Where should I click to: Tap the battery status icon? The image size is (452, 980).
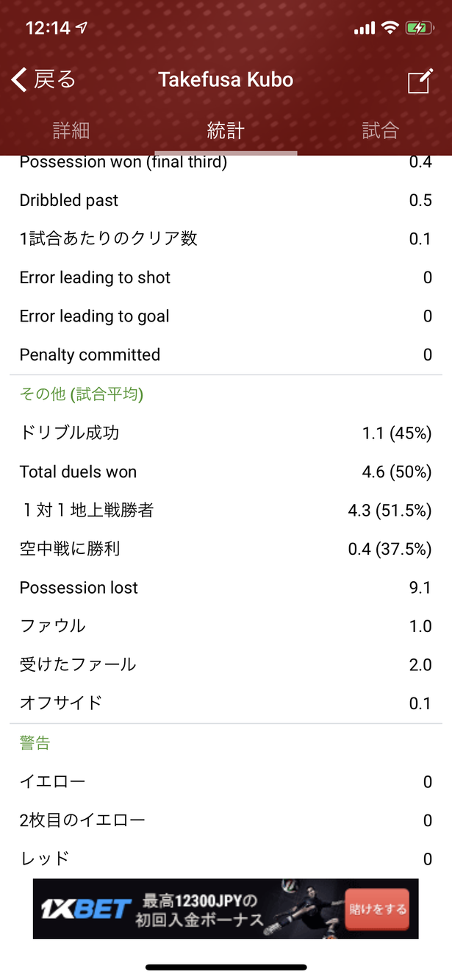pyautogui.click(x=420, y=29)
